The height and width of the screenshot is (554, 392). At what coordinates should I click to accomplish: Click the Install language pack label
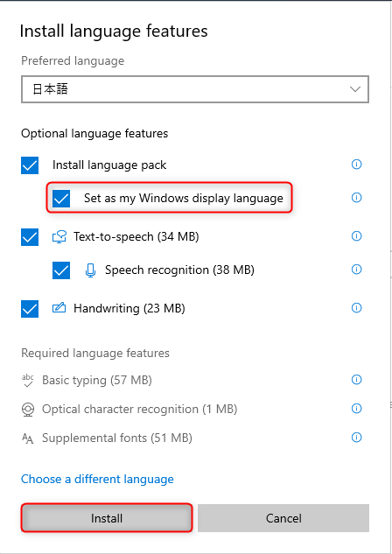109,165
